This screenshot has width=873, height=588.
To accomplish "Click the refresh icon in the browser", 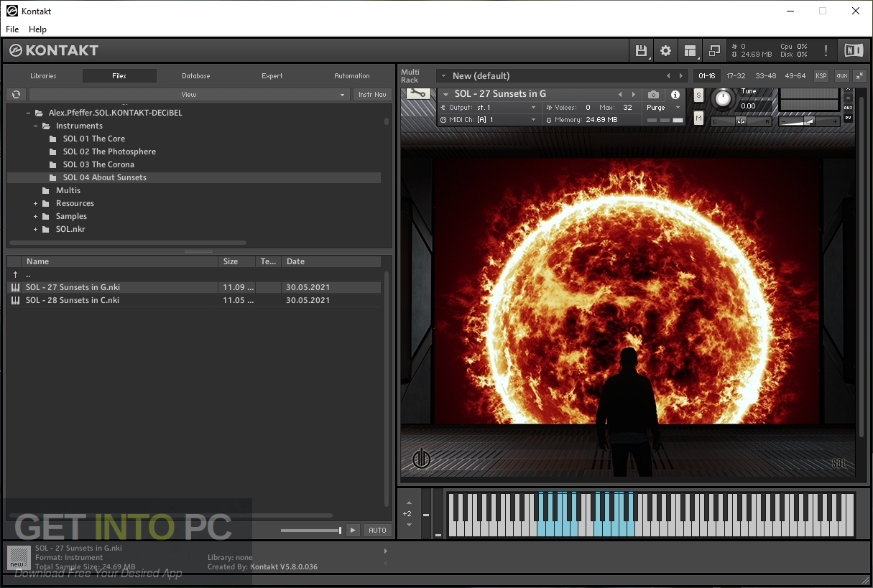I will tap(16, 94).
